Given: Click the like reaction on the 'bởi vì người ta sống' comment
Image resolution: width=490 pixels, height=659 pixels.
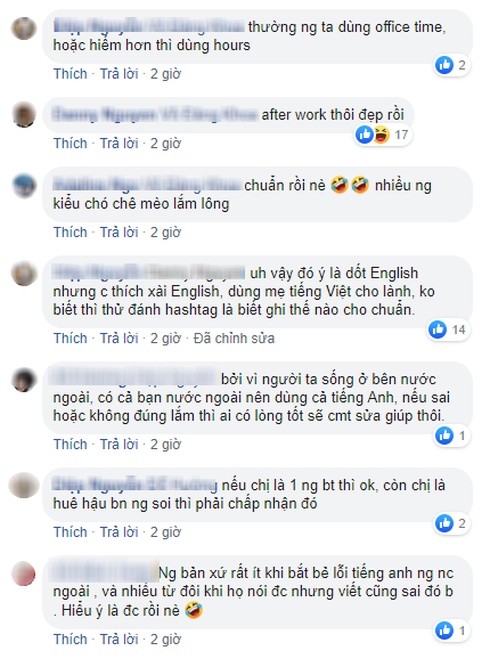Looking at the screenshot, I should (x=444, y=435).
